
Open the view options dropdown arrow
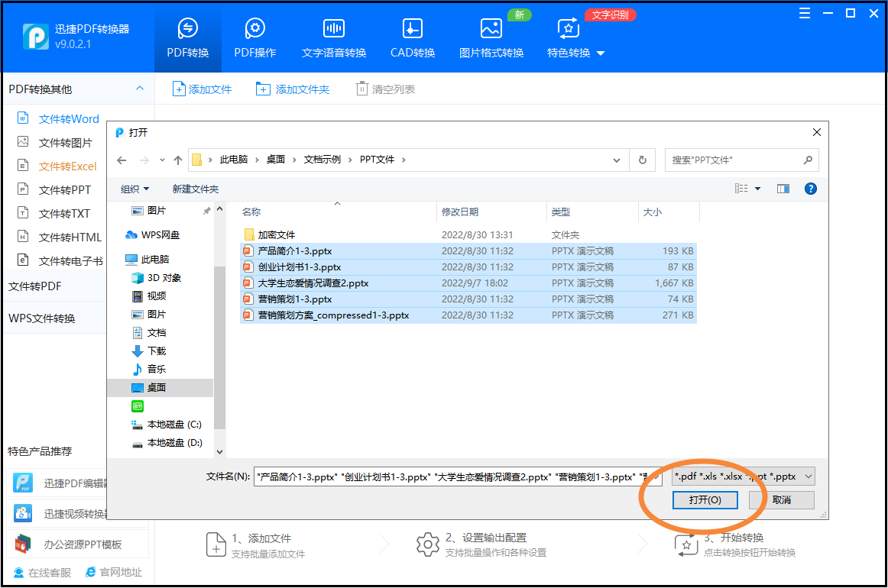(758, 189)
